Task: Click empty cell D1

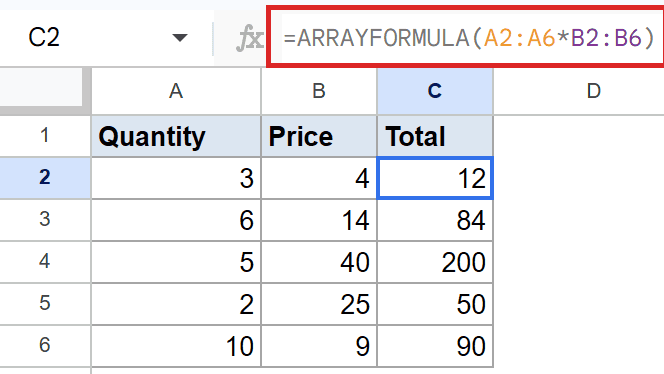Action: click(x=579, y=136)
